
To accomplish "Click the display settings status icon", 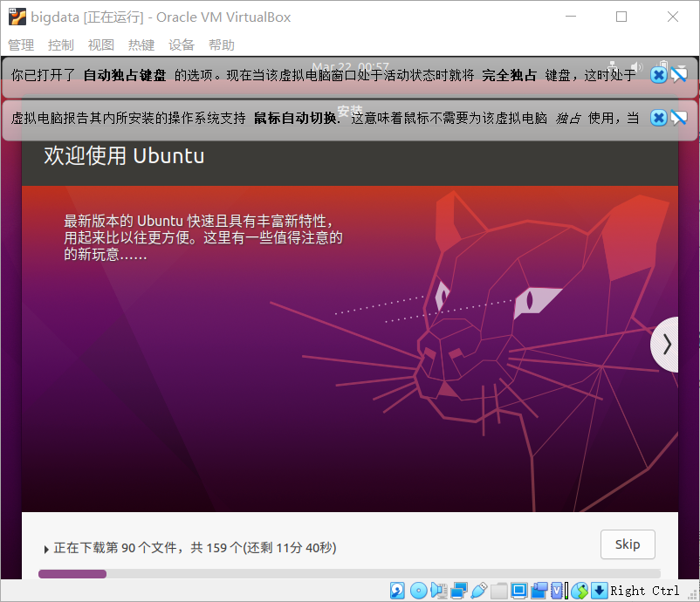I will (x=519, y=591).
